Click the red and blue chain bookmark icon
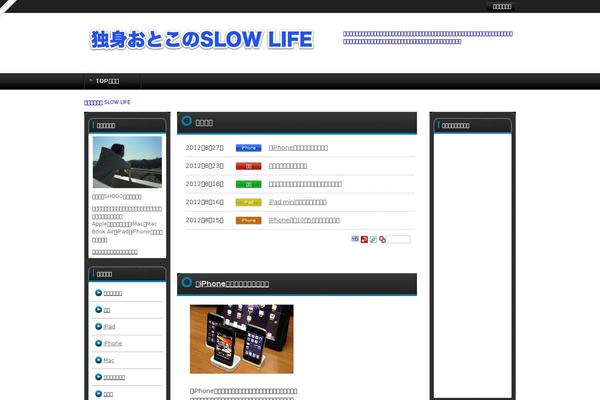Screen dimensions: 600x400 pos(382,239)
